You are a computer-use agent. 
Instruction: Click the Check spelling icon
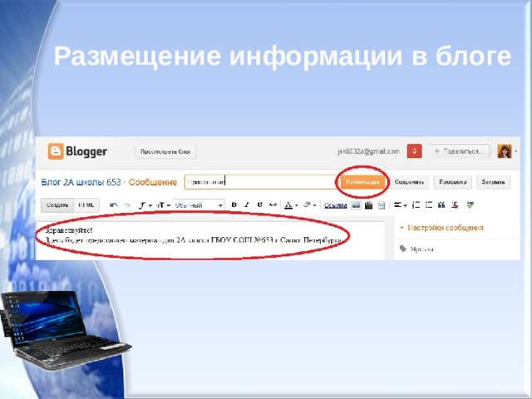[470, 205]
